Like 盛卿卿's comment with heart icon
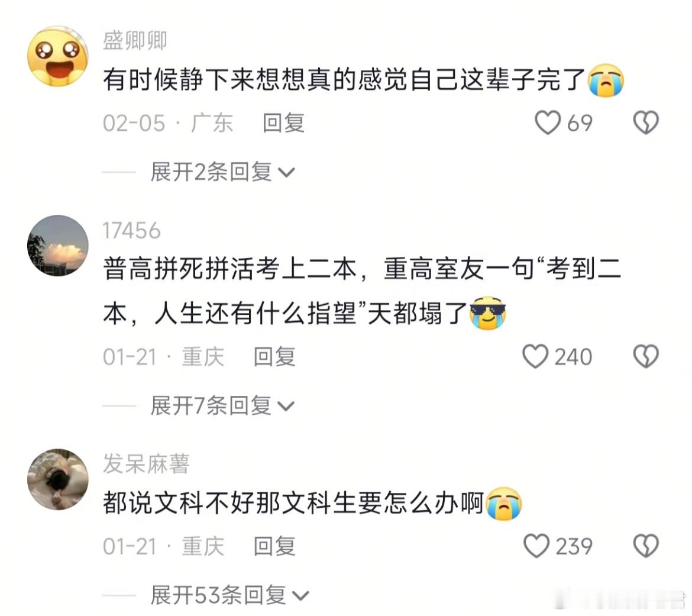Viewport: 692px width, 616px height. click(x=548, y=122)
